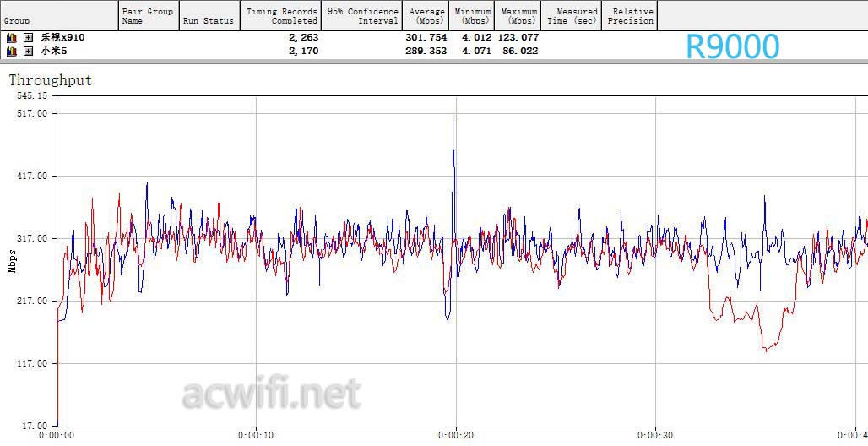Click the Run Status column header
The image size is (868, 446).
click(209, 15)
